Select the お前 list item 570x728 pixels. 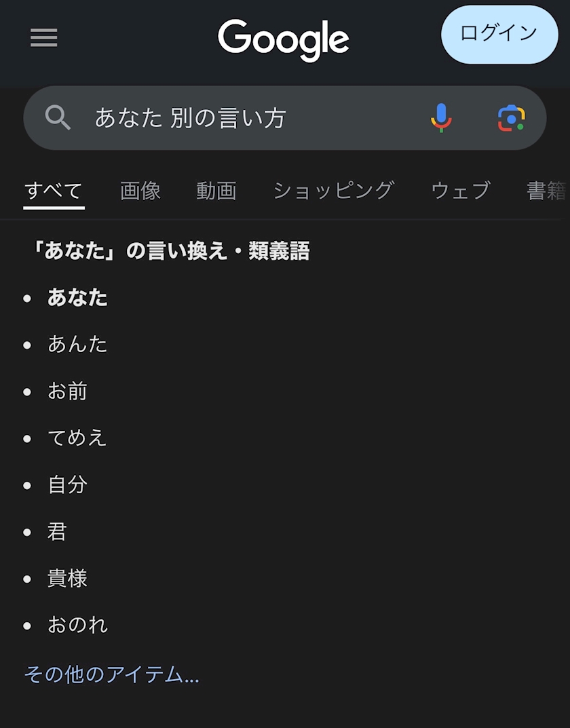(x=67, y=391)
